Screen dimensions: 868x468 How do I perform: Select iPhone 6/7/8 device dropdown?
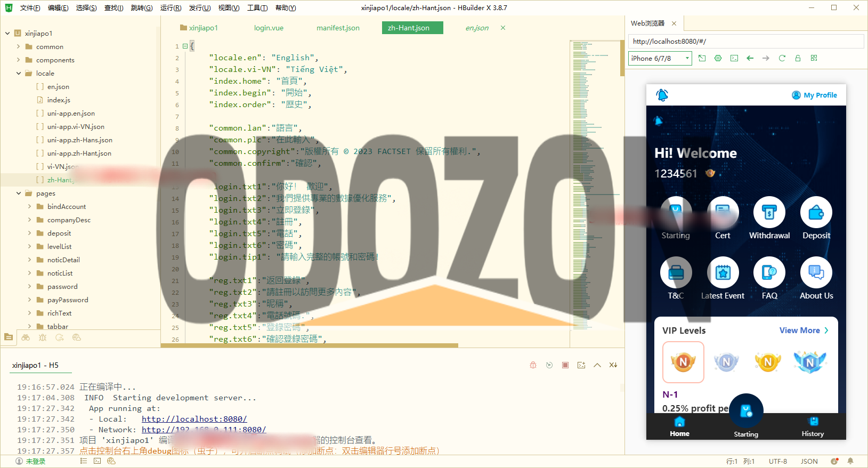[660, 58]
